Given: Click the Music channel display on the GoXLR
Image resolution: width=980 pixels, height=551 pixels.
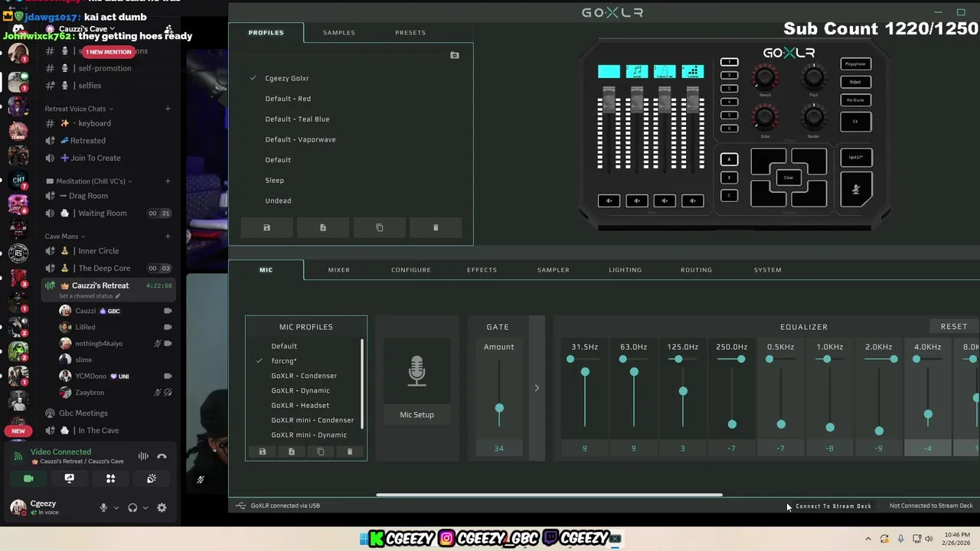Looking at the screenshot, I should coord(637,72).
